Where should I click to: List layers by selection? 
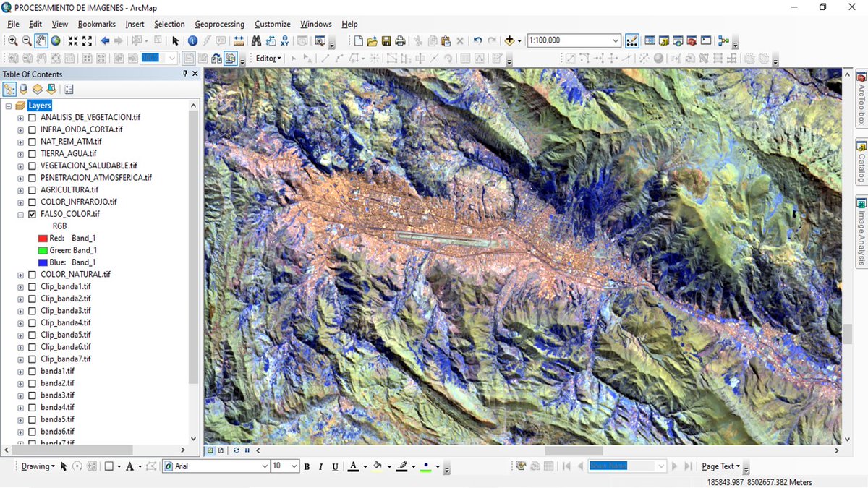point(51,90)
